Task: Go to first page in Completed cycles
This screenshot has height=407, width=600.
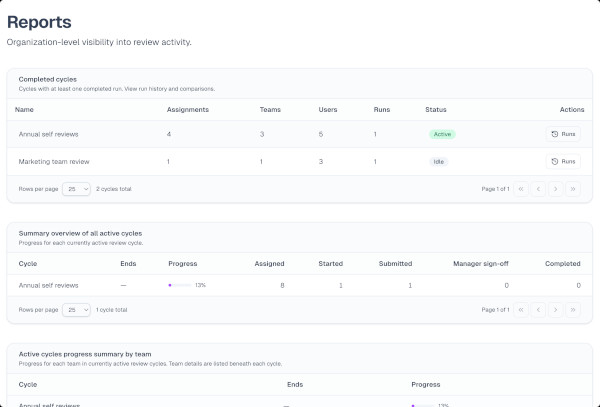Action: click(x=521, y=189)
